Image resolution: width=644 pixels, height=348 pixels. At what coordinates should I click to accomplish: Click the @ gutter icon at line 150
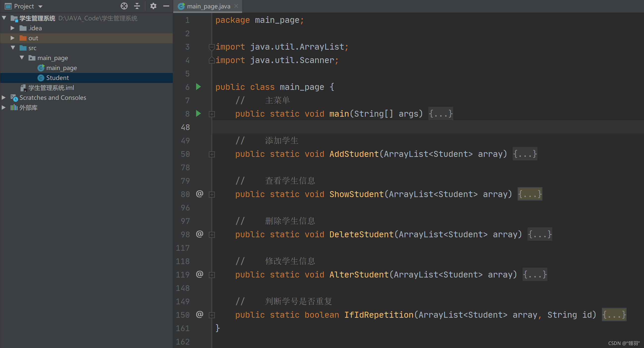click(x=199, y=314)
